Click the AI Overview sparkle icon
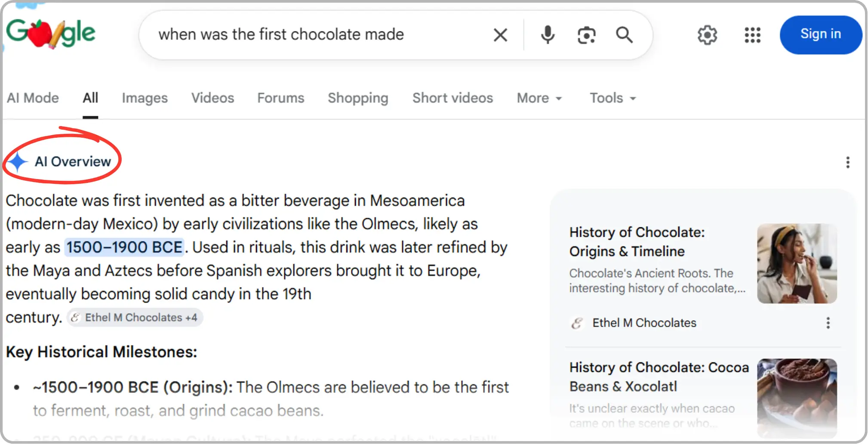Image resolution: width=868 pixels, height=445 pixels. pos(18,162)
